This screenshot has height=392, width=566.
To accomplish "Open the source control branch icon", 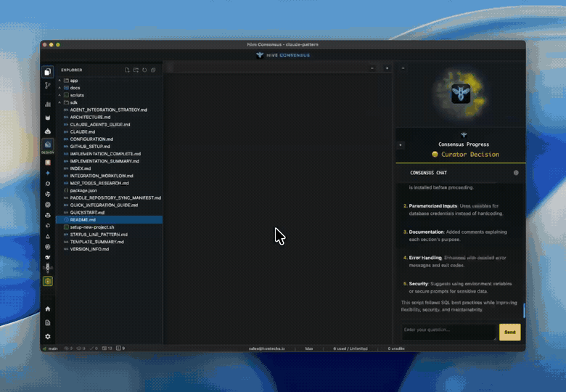I will pyautogui.click(x=48, y=85).
